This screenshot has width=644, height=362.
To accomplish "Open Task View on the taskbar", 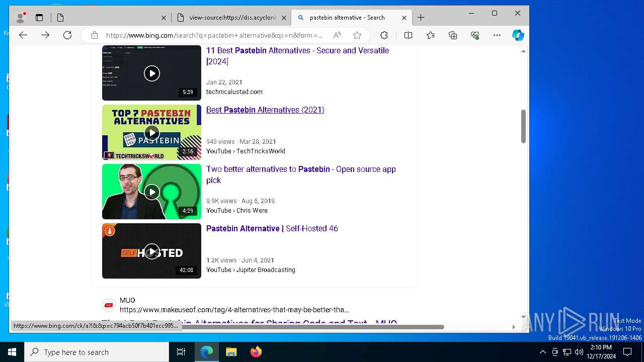I will (181, 352).
